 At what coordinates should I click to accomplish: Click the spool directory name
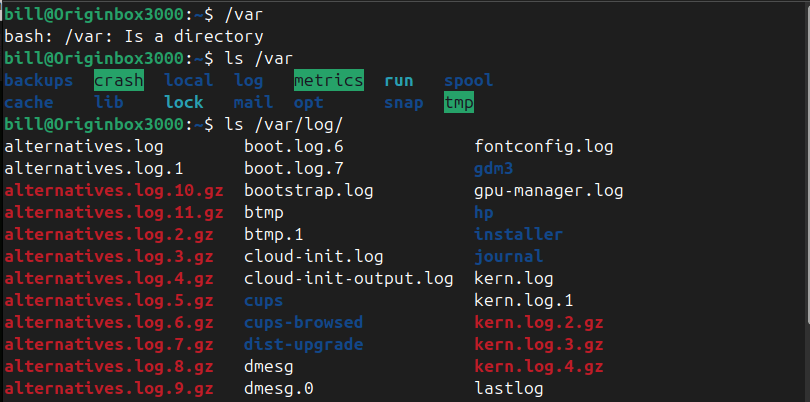(x=469, y=80)
